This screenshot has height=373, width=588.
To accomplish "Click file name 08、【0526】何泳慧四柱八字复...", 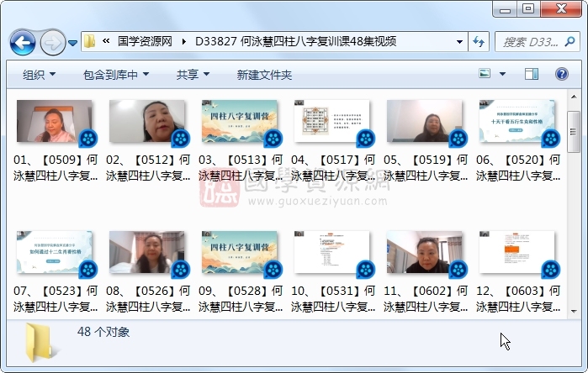I will [148, 298].
